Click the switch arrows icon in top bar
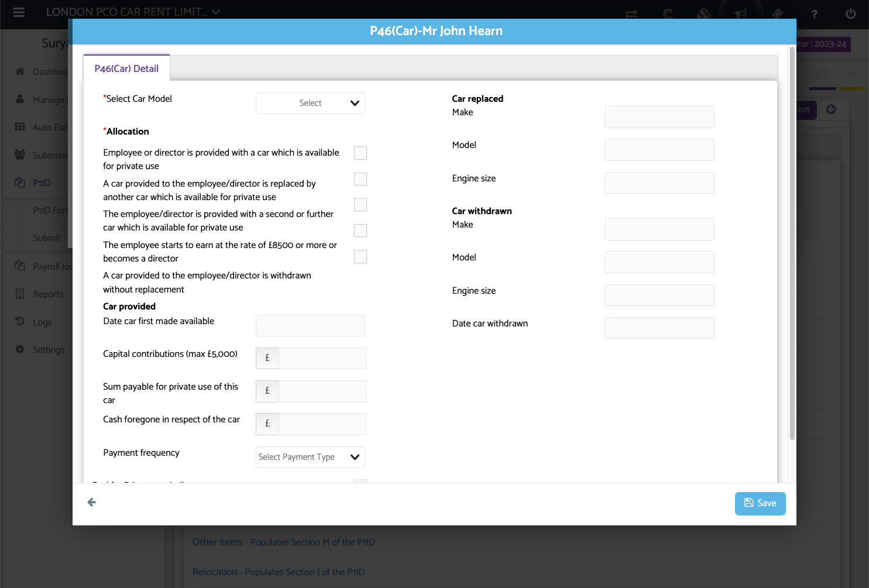This screenshot has height=588, width=869. coord(631,14)
